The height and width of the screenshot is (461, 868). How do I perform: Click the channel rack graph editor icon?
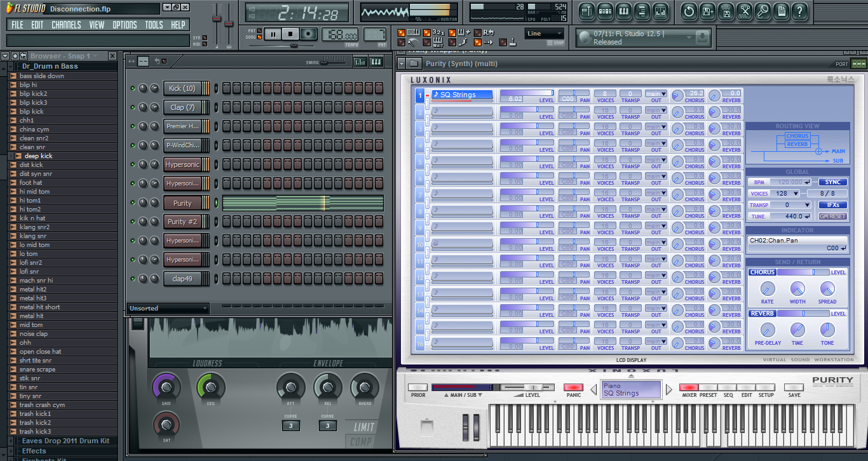pos(360,62)
